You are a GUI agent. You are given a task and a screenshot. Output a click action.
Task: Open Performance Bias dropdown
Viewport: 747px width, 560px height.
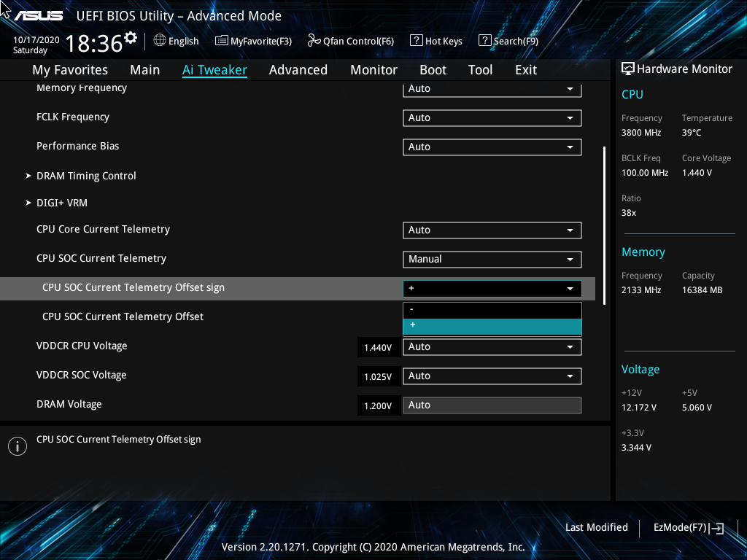(x=492, y=147)
